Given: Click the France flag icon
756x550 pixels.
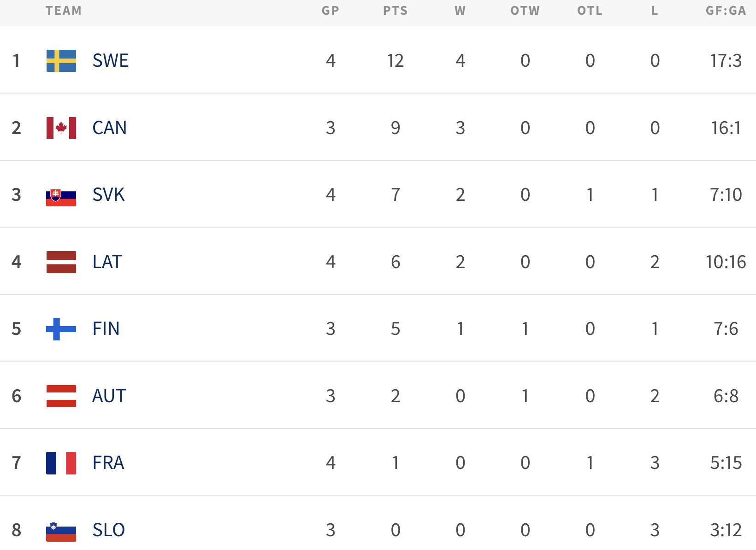Looking at the screenshot, I should (61, 463).
